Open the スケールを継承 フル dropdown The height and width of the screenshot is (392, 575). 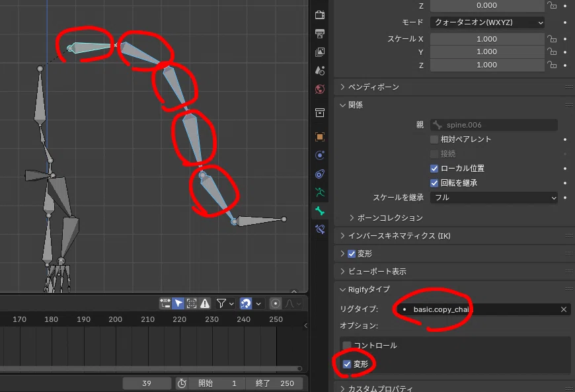pyautogui.click(x=494, y=198)
